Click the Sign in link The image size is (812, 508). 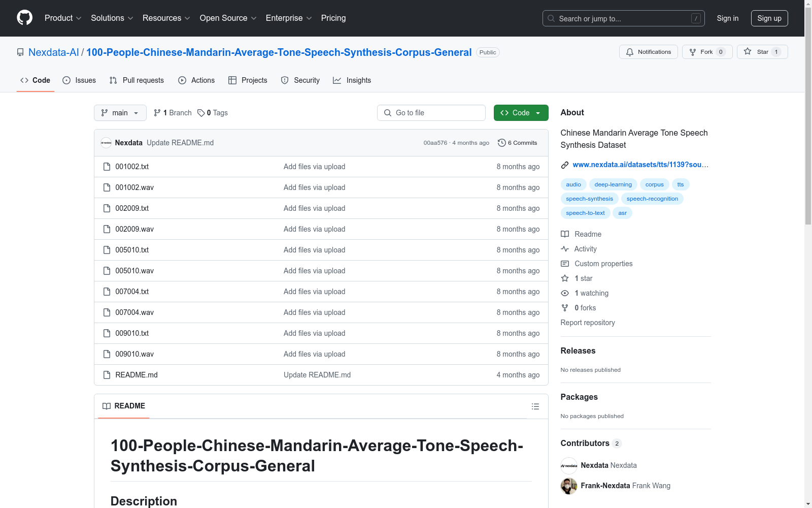tap(728, 18)
